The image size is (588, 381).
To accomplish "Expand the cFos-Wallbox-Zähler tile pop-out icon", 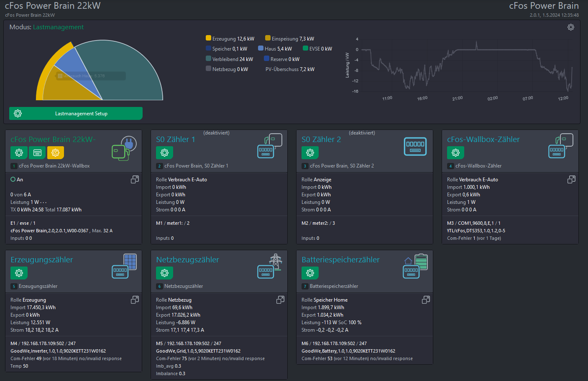I will [571, 179].
